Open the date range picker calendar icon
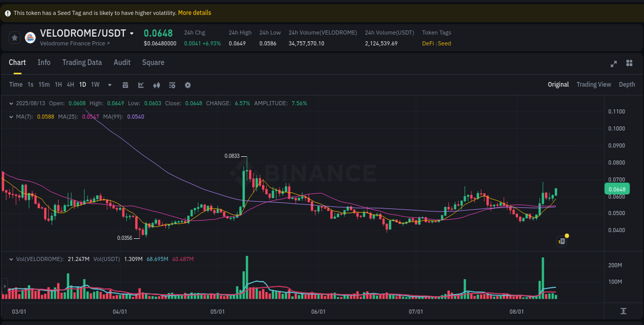This screenshot has height=325, width=644. click(125, 85)
